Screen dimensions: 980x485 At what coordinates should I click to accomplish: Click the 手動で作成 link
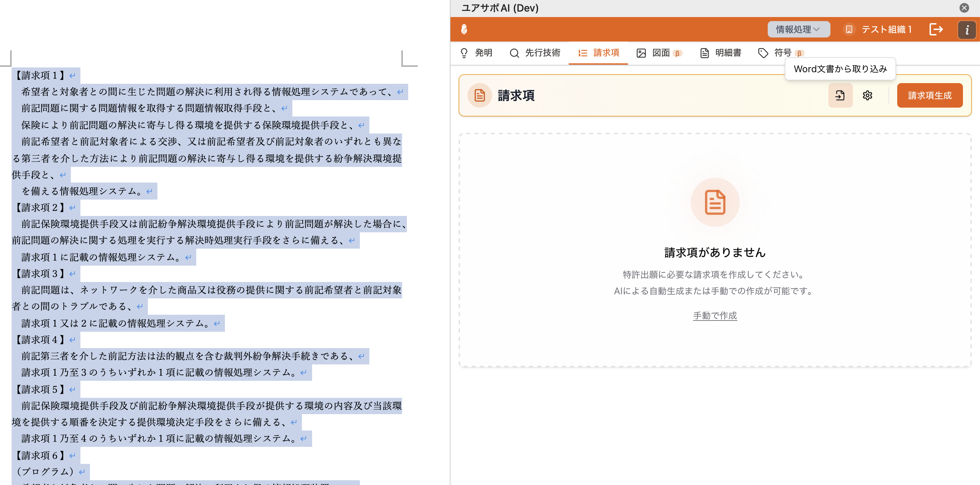(715, 315)
